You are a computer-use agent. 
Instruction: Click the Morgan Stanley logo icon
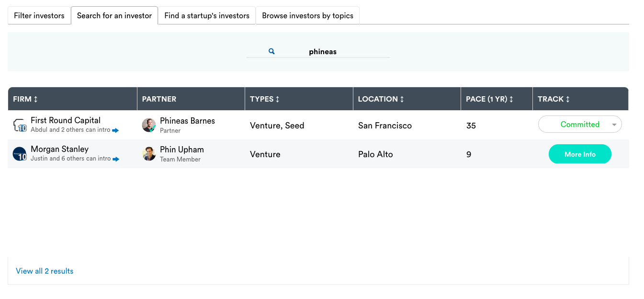[x=20, y=154]
